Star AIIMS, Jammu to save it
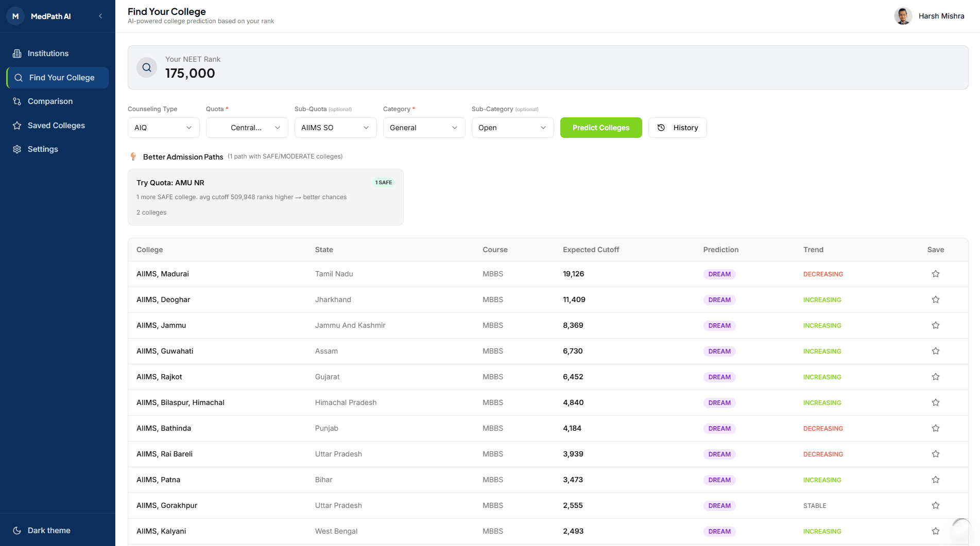This screenshot has height=546, width=980. click(935, 325)
